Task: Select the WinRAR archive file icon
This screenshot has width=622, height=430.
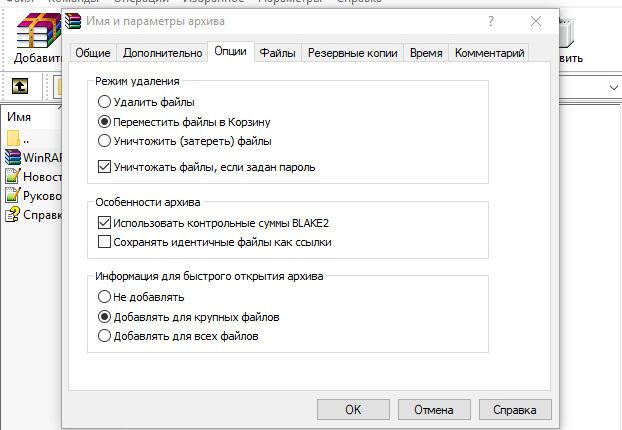Action: point(13,157)
